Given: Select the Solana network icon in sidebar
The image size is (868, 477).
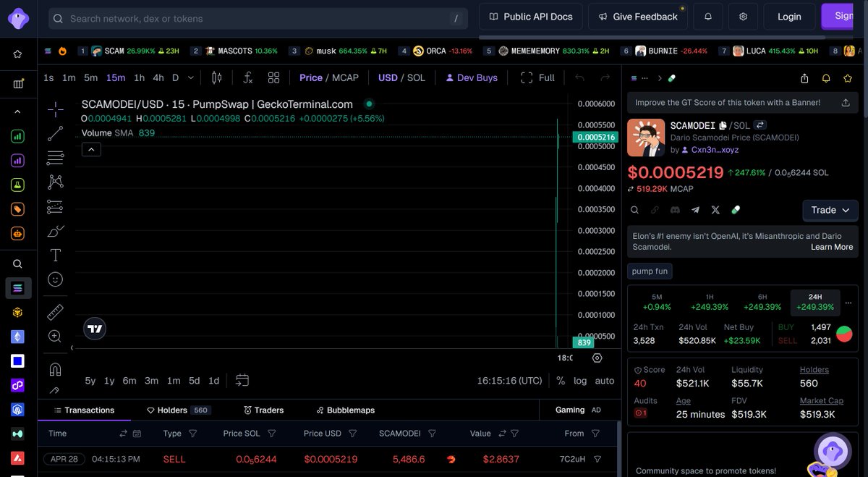Looking at the screenshot, I should point(18,288).
